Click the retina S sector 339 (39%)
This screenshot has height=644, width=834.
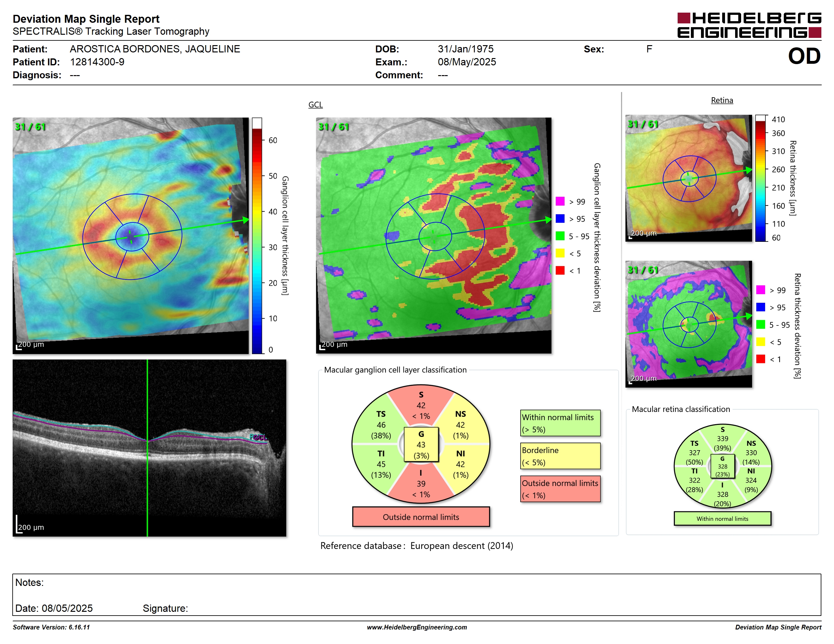click(x=722, y=439)
